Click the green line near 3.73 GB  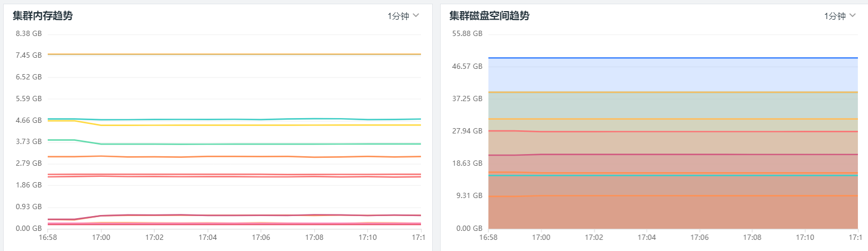[233, 144]
